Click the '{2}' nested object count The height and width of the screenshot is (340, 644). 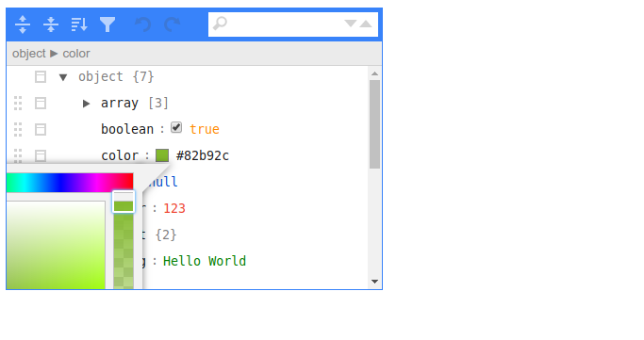(x=166, y=235)
